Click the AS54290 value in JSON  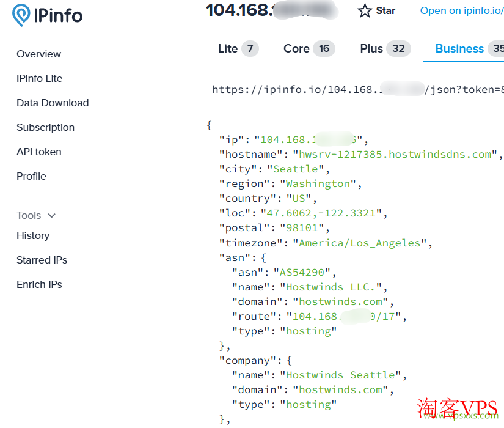click(x=302, y=272)
